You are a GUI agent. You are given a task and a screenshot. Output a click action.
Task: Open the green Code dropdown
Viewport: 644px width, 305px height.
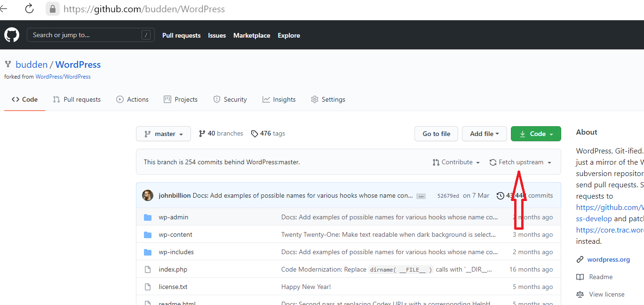click(x=536, y=134)
